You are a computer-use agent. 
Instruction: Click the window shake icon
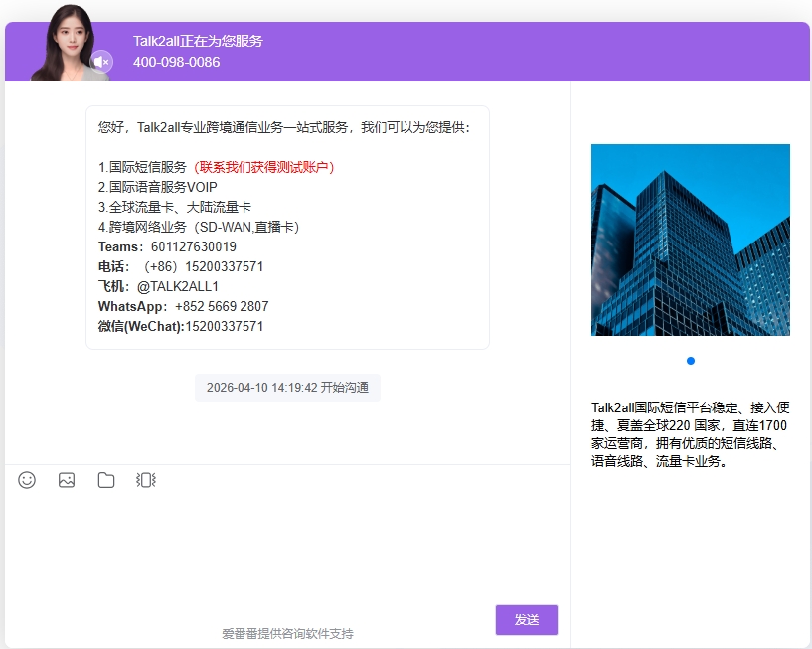tap(146, 480)
